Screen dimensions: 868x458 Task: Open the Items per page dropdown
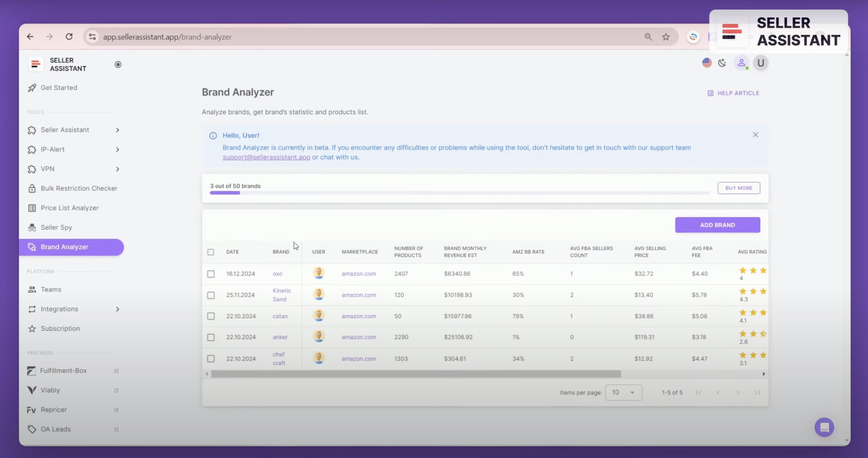point(624,392)
